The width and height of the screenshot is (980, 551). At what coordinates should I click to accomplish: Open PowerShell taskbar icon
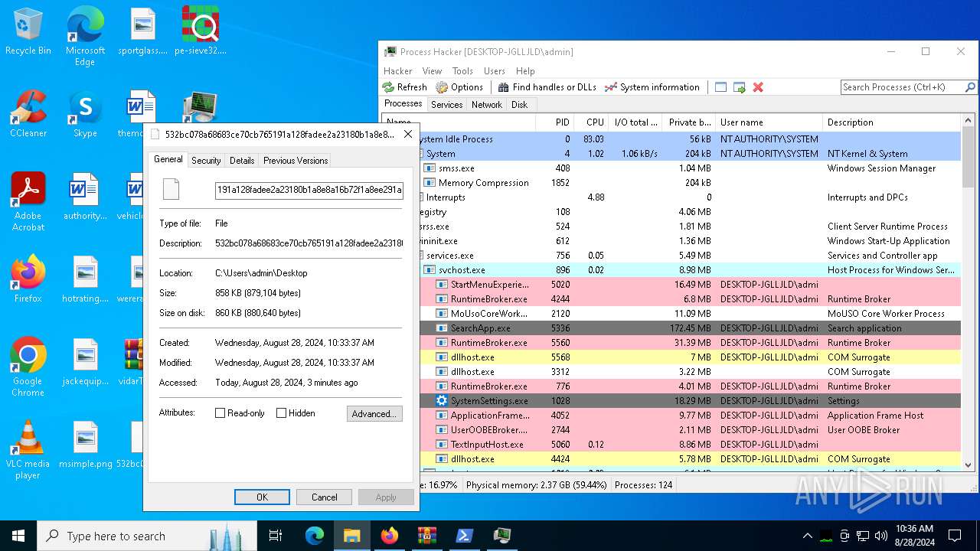pos(465,536)
